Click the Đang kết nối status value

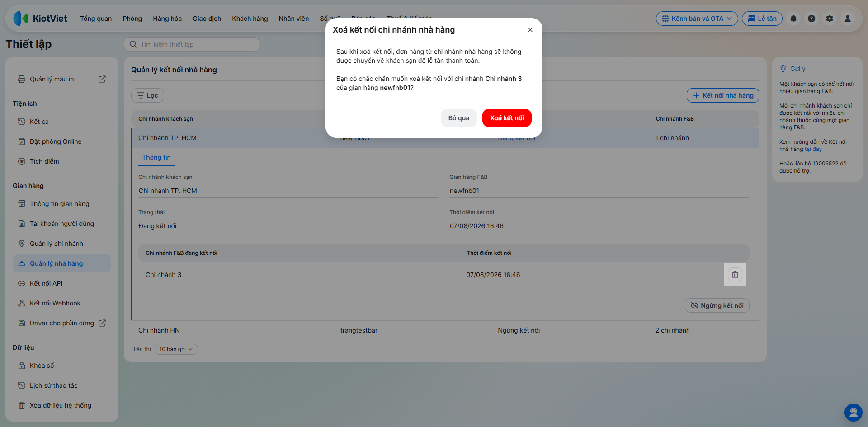157,226
